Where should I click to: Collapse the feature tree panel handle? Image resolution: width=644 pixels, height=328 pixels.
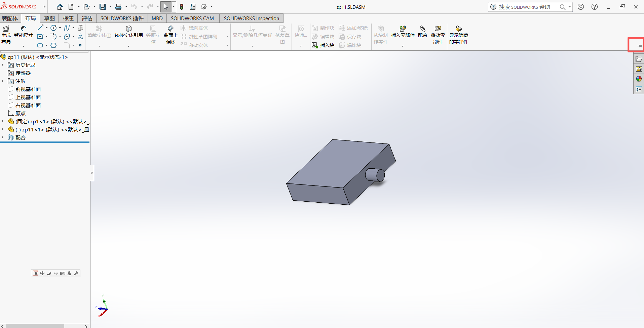click(92, 173)
